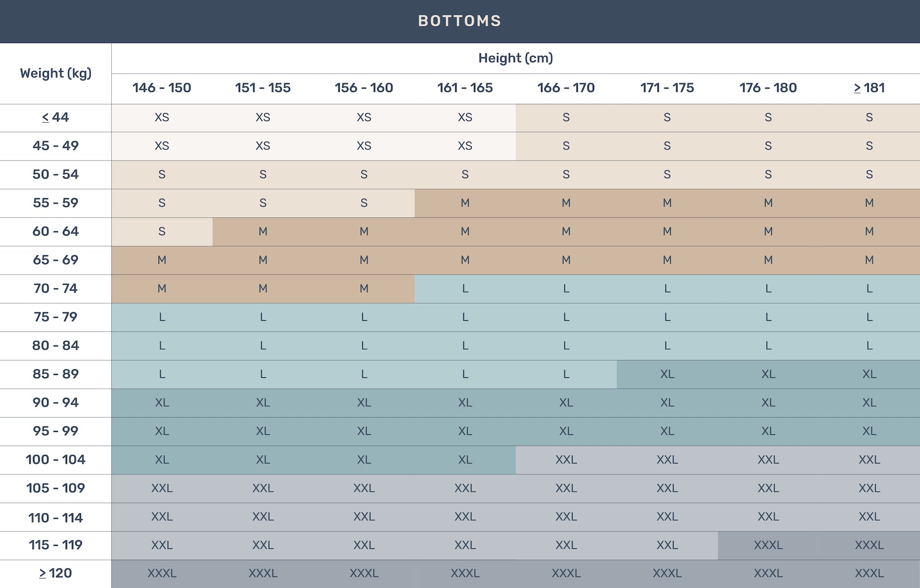Select the 70 - 74 weight row label

(x=56, y=289)
